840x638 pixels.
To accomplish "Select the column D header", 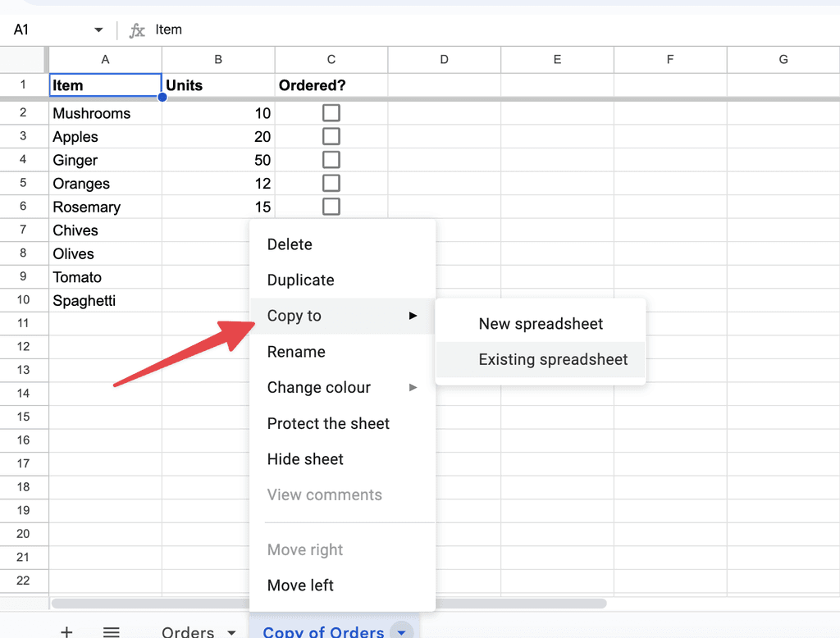I will click(x=444, y=59).
